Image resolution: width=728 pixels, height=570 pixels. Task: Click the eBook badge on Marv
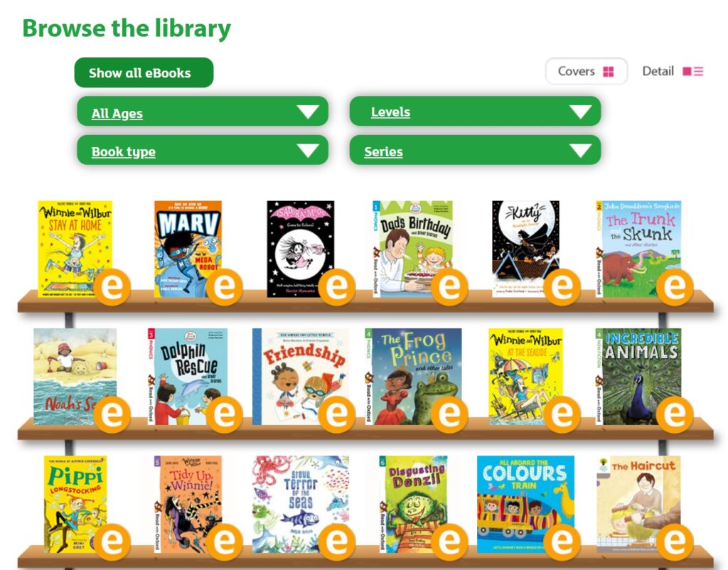tap(225, 288)
